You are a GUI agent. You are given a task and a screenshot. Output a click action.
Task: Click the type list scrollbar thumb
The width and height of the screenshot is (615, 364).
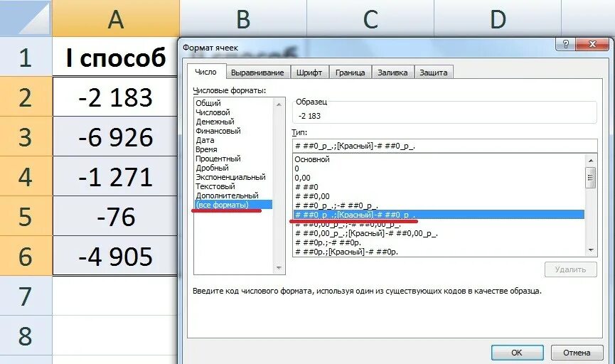[x=591, y=178]
